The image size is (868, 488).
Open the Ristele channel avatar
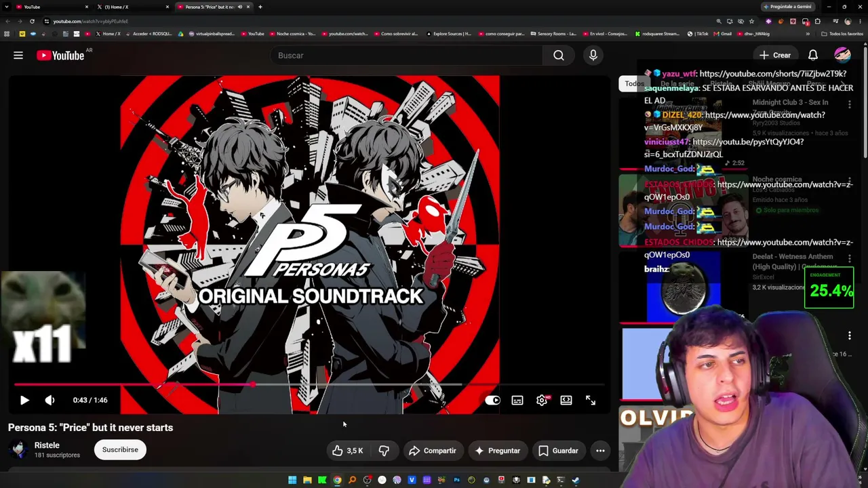(x=19, y=449)
